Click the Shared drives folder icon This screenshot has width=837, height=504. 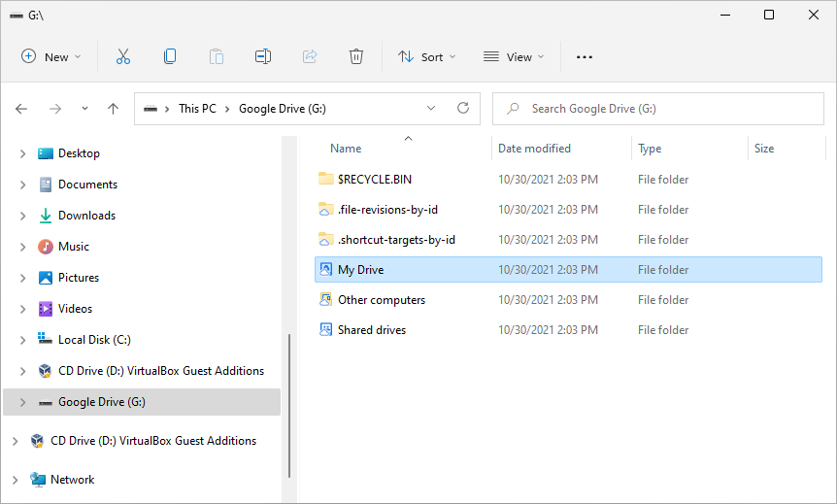point(325,329)
